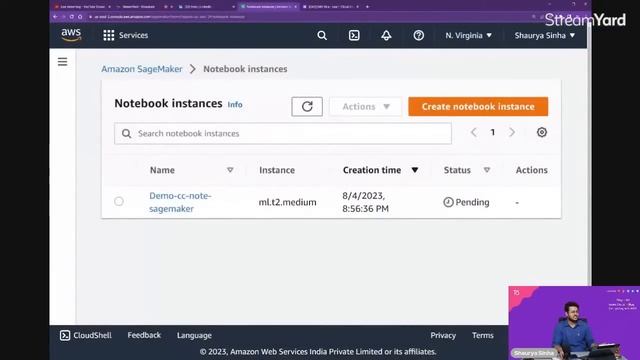Image resolution: width=640 pixels, height=360 pixels.
Task: Open the Terms link
Action: pos(483,336)
